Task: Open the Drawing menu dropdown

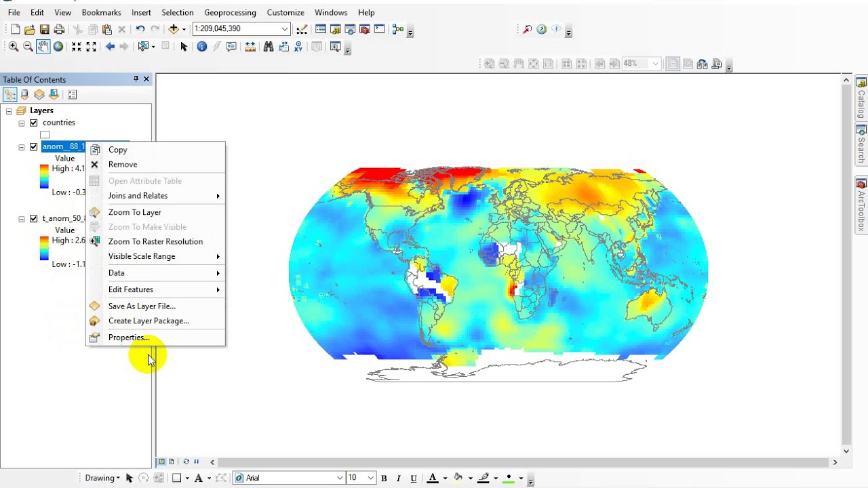Action: pos(102,478)
